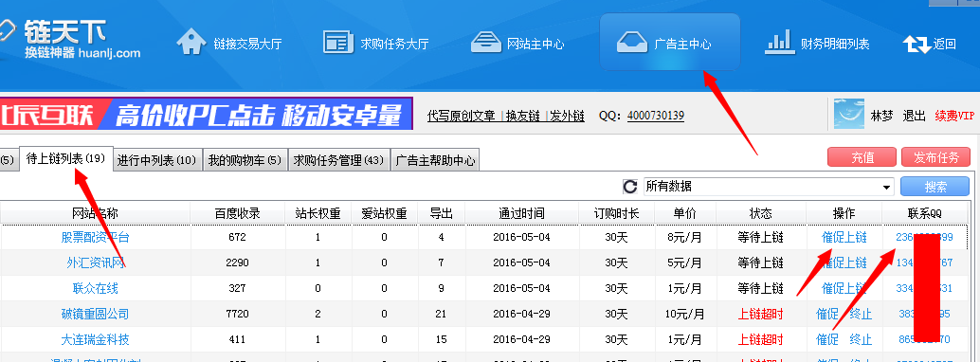Image resolution: width=980 pixels, height=362 pixels.
Task: Click username 林梦
Action: pyautogui.click(x=881, y=116)
